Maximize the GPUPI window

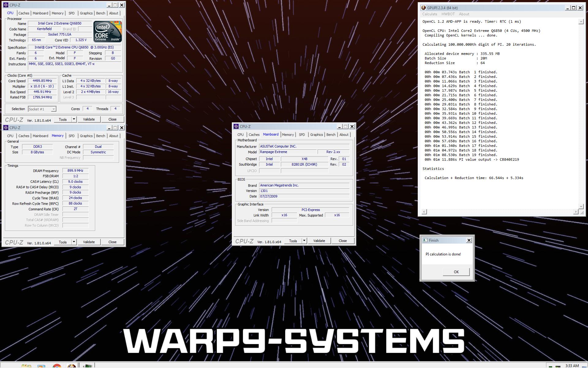tap(574, 8)
